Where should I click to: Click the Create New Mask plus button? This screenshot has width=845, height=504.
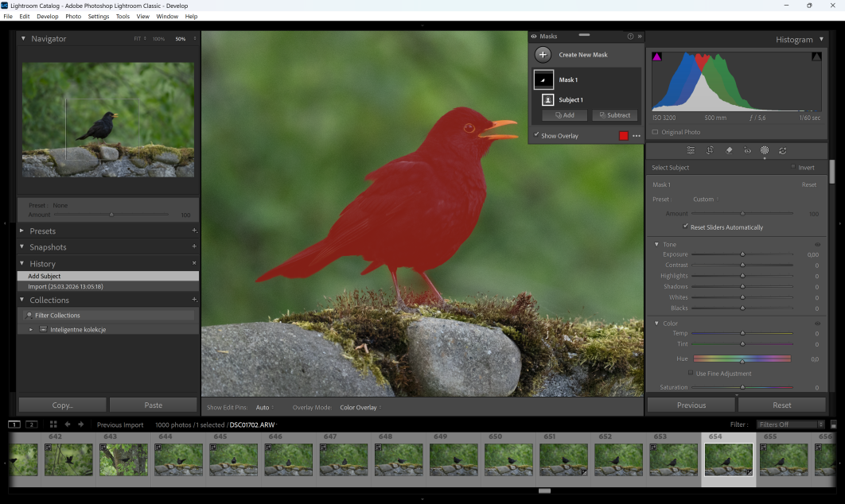[543, 55]
